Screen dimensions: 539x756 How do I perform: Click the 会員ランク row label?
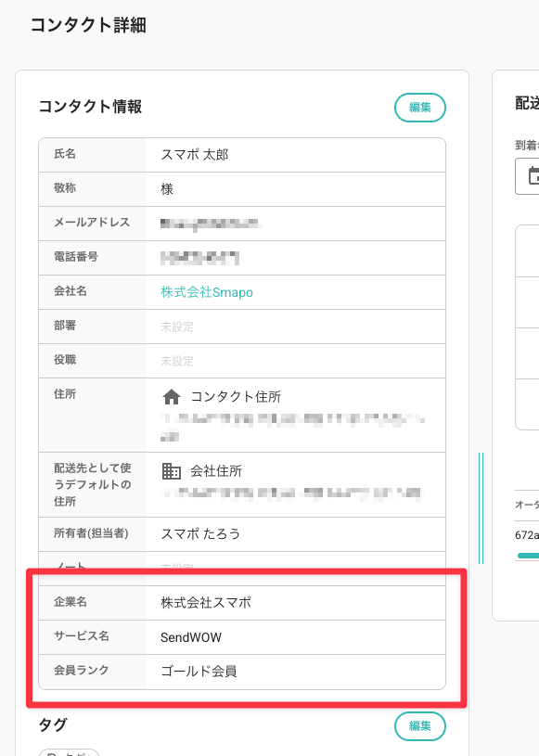[x=81, y=670]
